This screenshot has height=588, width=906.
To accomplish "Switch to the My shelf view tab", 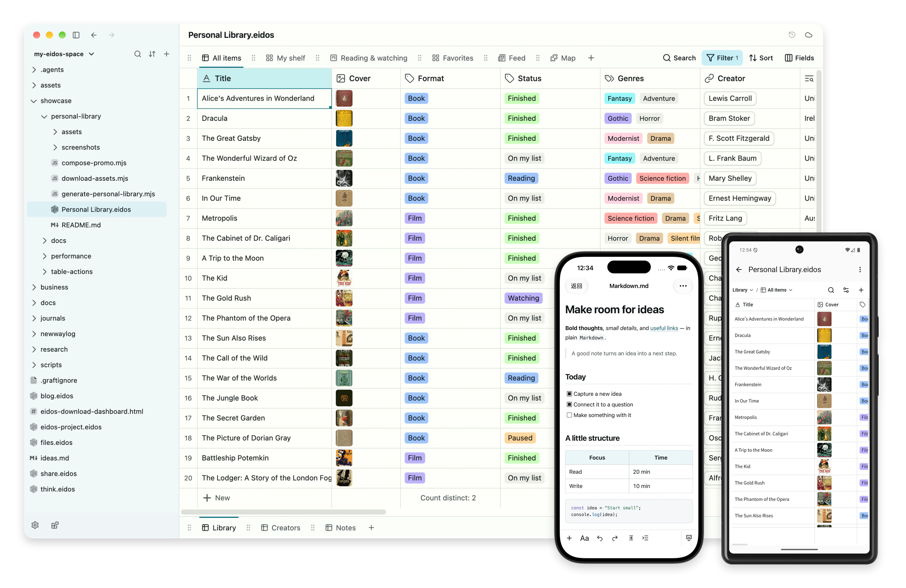I will tap(285, 58).
